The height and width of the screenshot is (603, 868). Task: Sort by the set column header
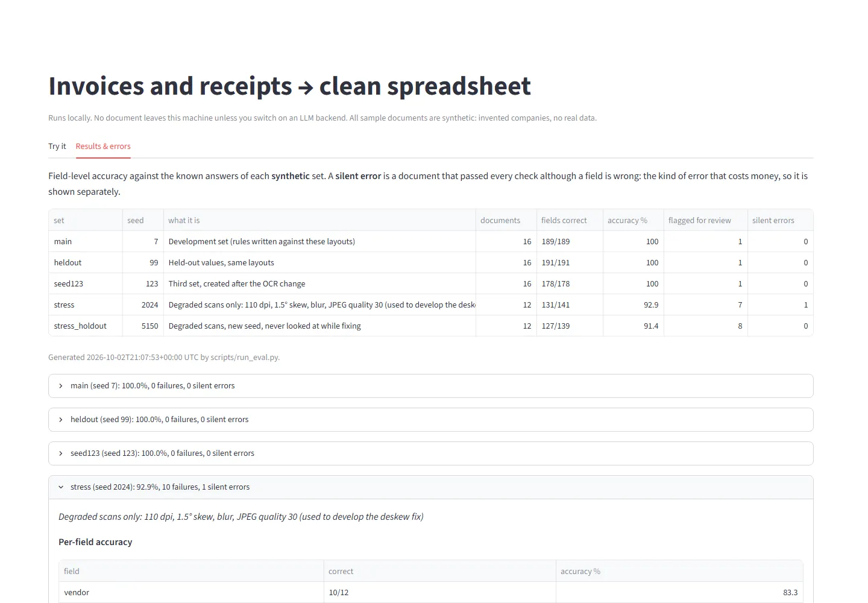tap(86, 220)
